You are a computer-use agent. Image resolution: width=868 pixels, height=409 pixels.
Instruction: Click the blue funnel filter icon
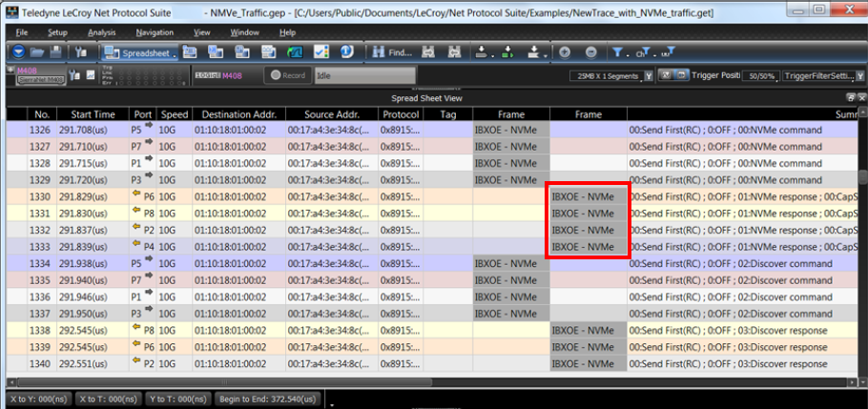pos(617,52)
